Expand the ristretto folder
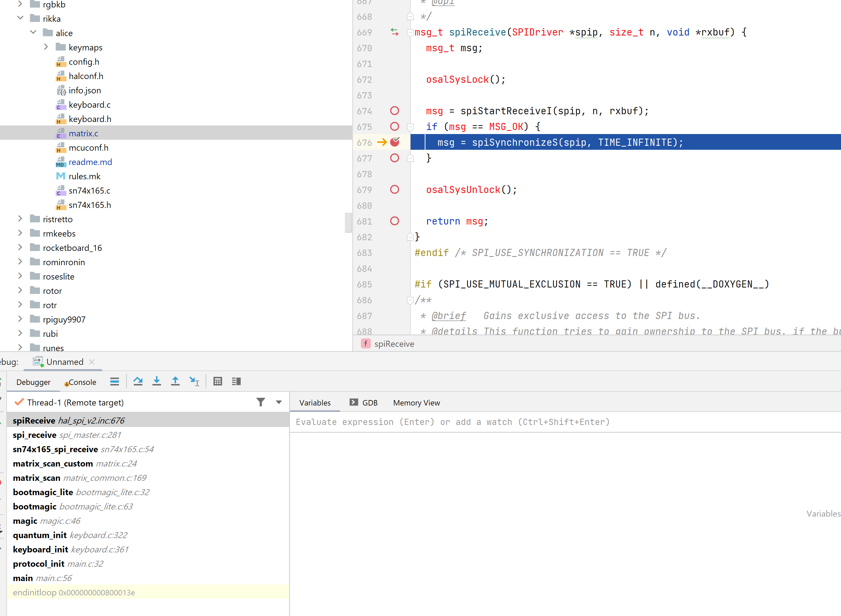 tap(20, 219)
